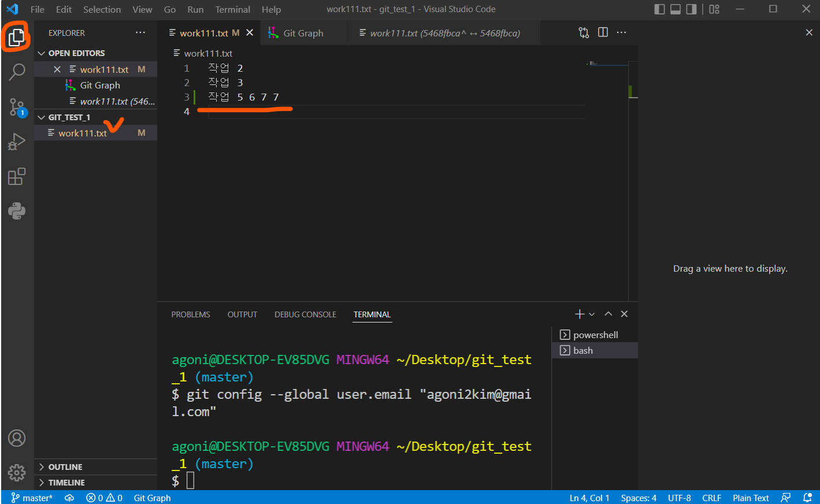The width and height of the screenshot is (820, 504).
Task: Open the Help menu
Action: pyautogui.click(x=271, y=9)
